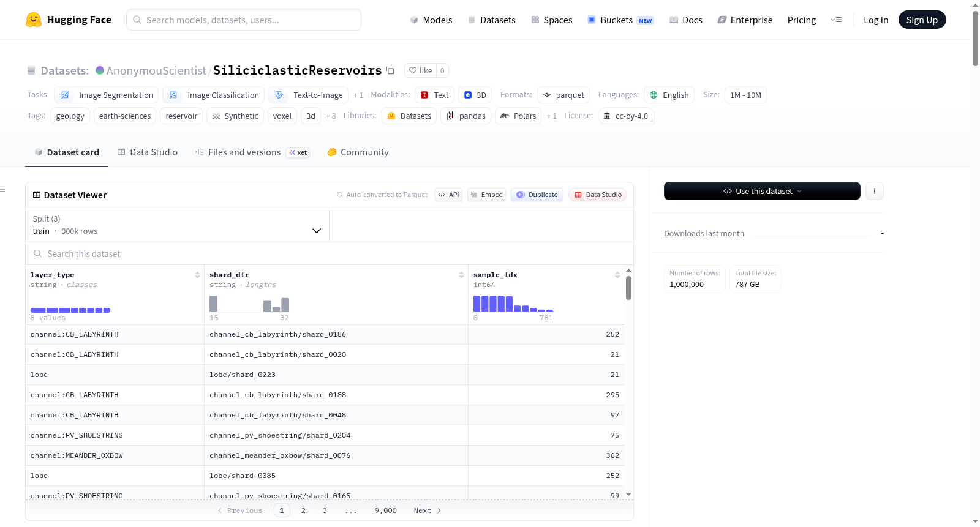Select the parquet format tag

point(563,95)
